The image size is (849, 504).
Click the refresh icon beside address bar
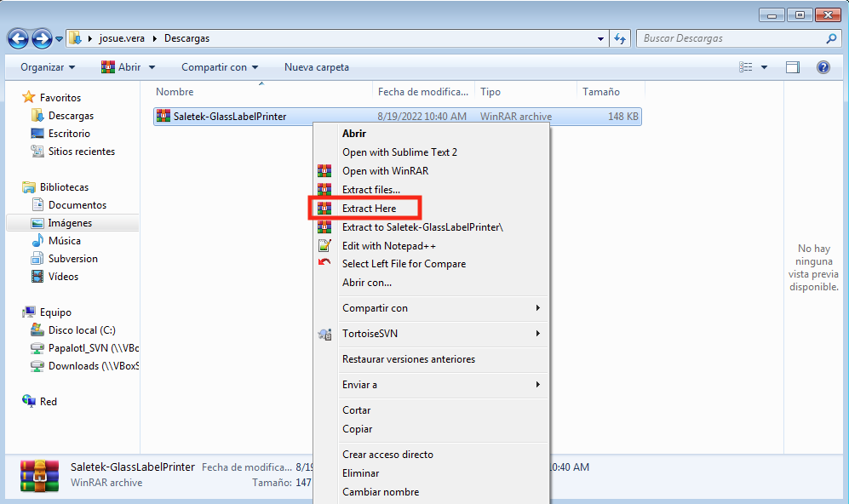pyautogui.click(x=620, y=38)
